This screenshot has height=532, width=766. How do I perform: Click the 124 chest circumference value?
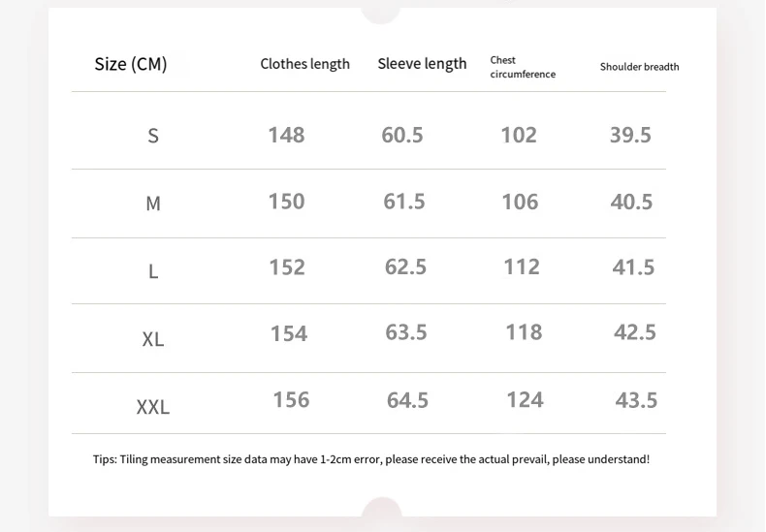click(x=525, y=400)
